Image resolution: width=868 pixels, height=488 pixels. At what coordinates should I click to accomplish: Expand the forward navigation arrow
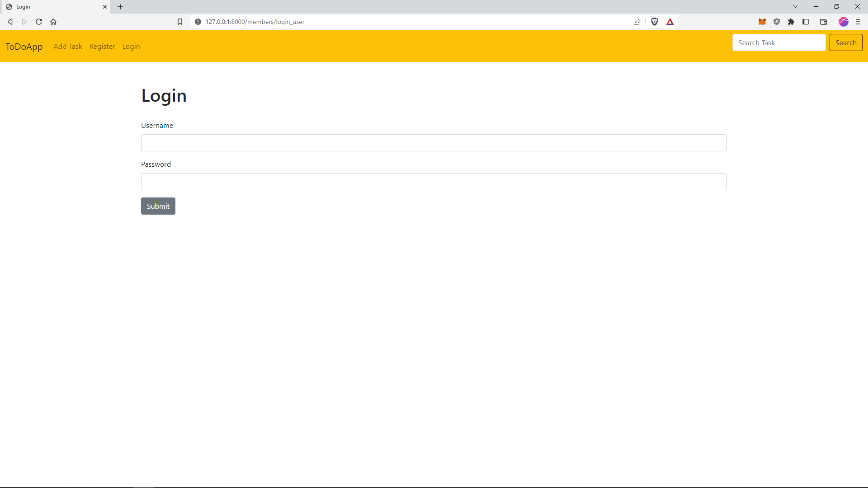tap(24, 21)
